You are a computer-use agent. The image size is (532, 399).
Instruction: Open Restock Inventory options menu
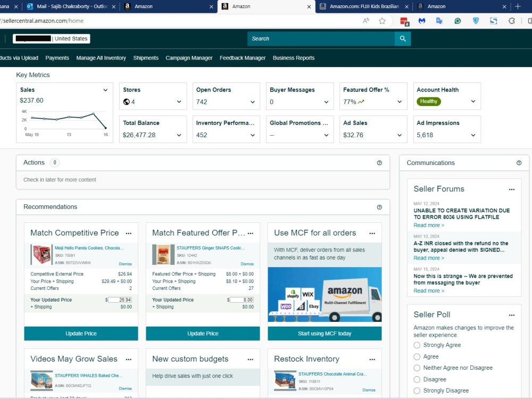(x=372, y=360)
